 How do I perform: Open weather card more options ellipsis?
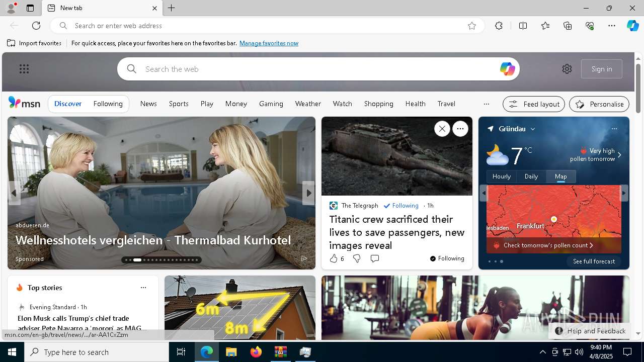click(614, 129)
